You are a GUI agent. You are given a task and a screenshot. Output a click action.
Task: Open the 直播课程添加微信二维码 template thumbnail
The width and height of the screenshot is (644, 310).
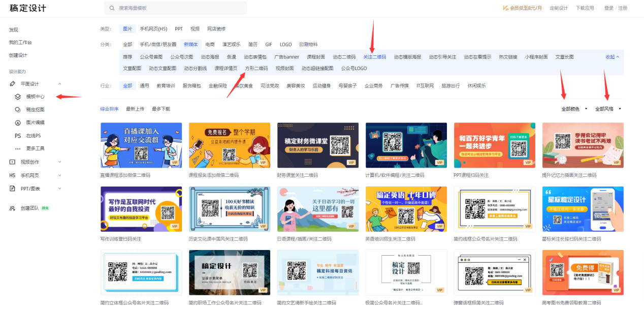click(x=141, y=145)
